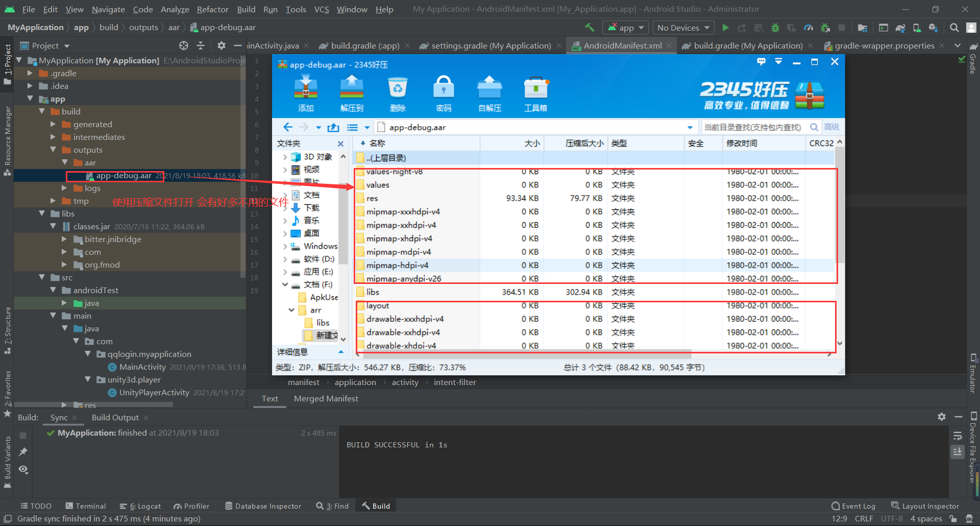Collapse the 详细信息 panel in archive window
Screen dimensions: 980x526
(x=341, y=351)
